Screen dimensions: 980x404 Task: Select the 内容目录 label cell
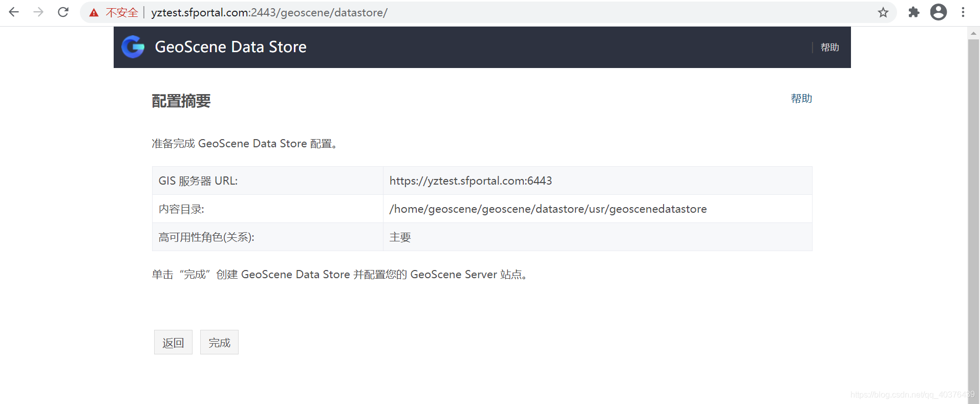267,209
